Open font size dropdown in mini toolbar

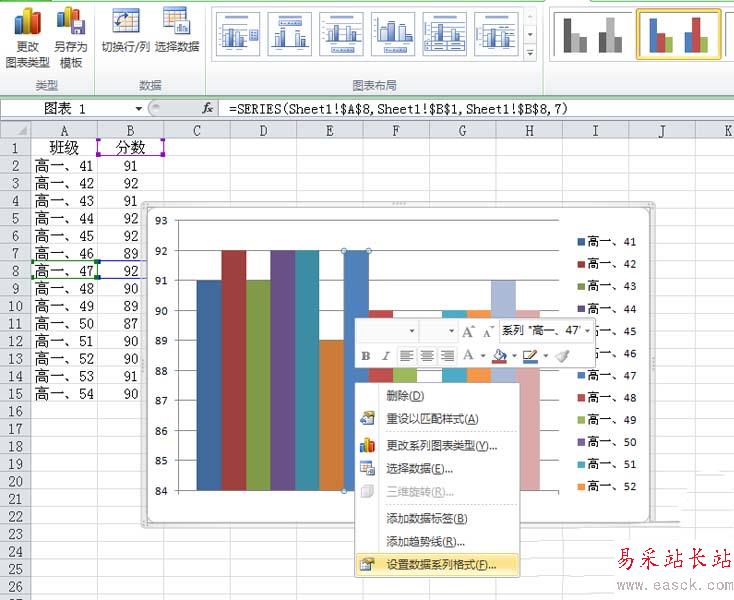coord(451,331)
